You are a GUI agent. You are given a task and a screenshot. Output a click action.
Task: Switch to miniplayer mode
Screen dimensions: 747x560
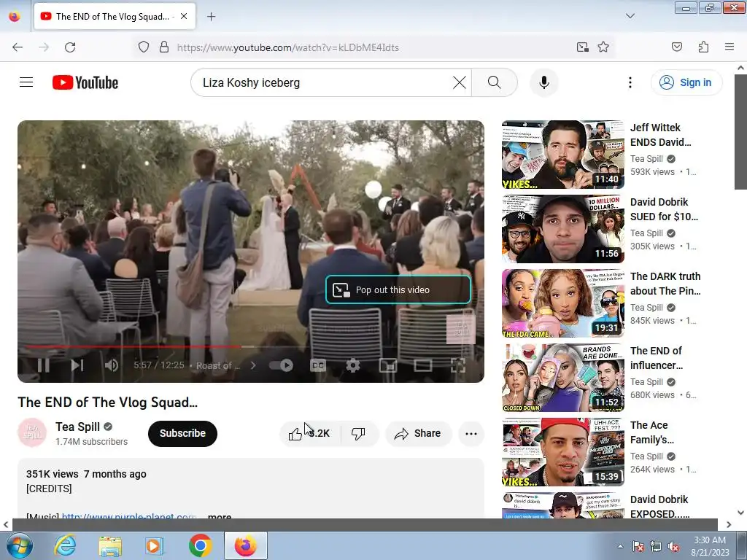[x=388, y=365]
